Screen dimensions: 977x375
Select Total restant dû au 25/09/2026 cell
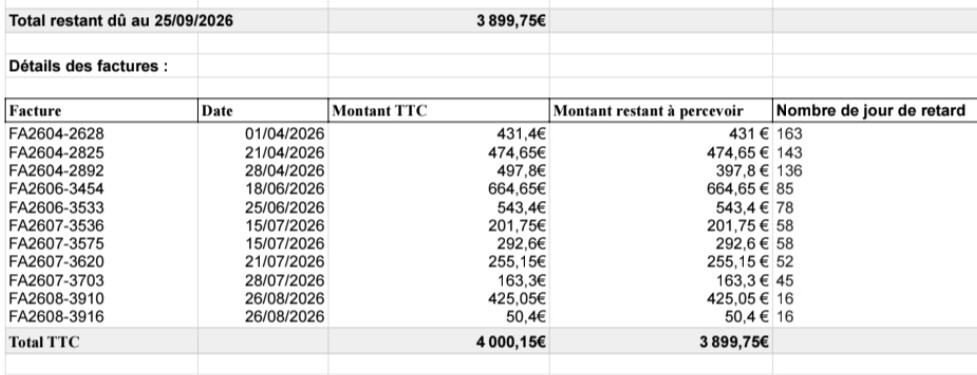pyautogui.click(x=166, y=21)
